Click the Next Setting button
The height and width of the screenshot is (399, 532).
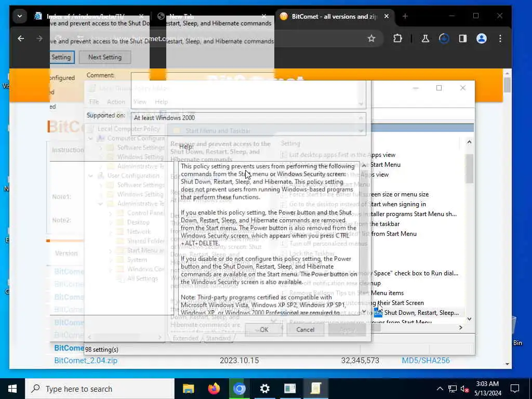click(x=105, y=57)
